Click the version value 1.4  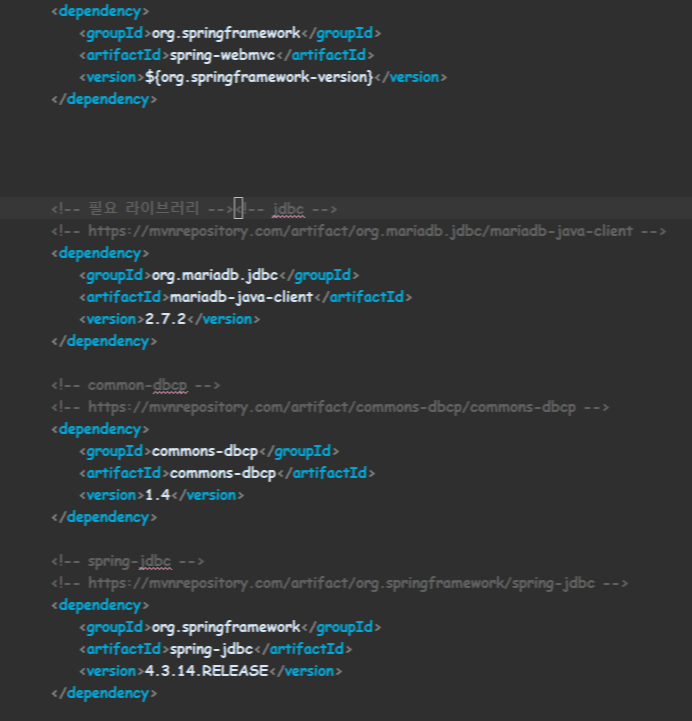(x=158, y=495)
